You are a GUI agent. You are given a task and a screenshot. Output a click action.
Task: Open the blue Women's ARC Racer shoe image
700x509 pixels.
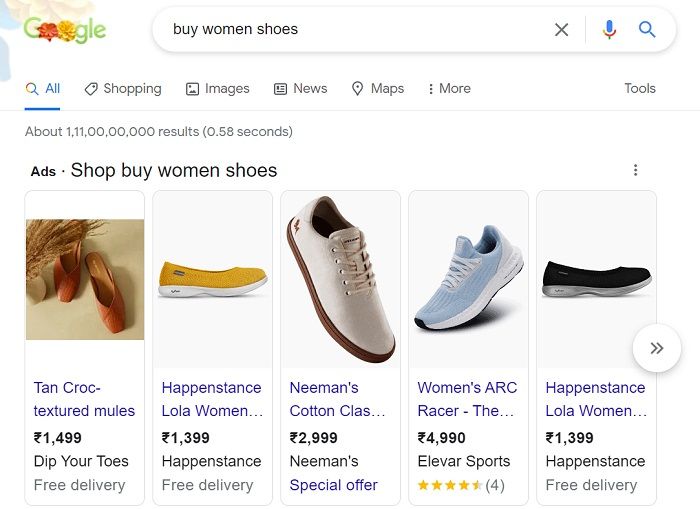click(469, 279)
